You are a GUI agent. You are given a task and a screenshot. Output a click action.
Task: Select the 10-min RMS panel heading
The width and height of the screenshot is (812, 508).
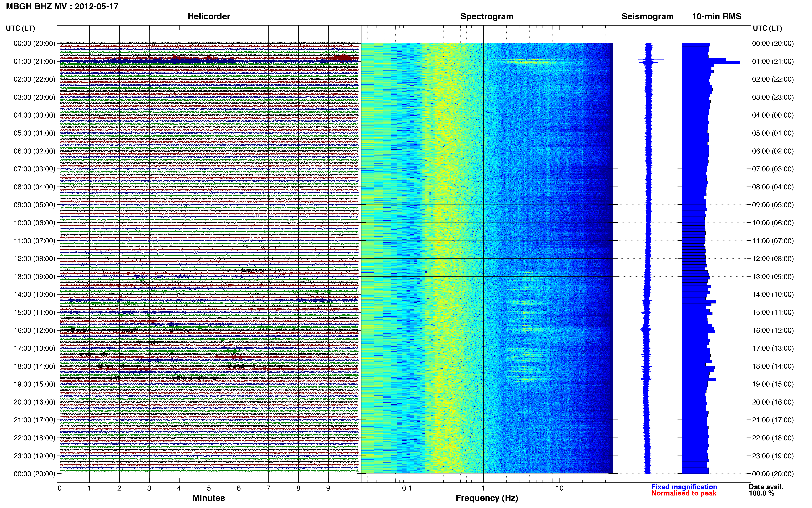coord(717,16)
